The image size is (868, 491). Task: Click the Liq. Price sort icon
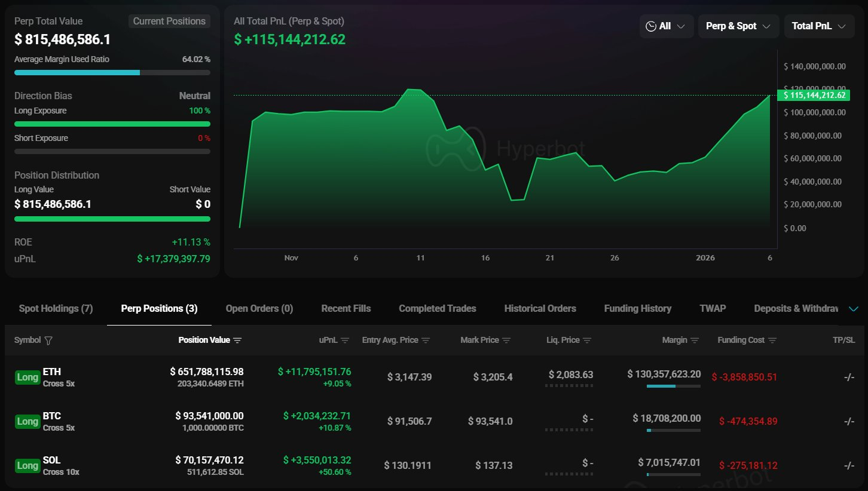[x=587, y=340]
